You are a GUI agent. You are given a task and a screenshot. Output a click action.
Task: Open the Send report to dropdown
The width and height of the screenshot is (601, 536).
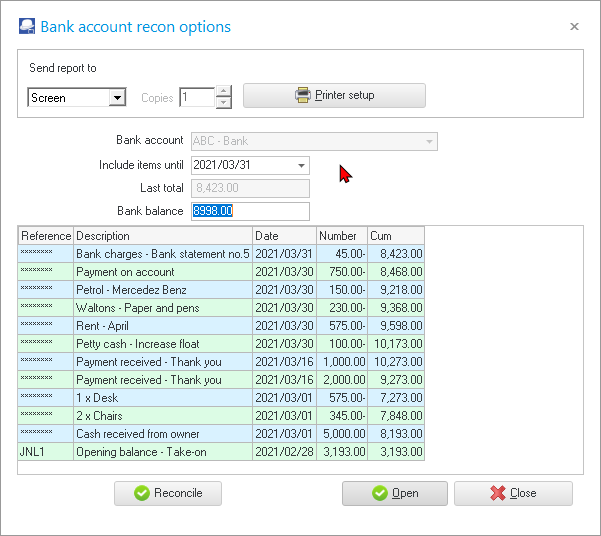(x=117, y=98)
